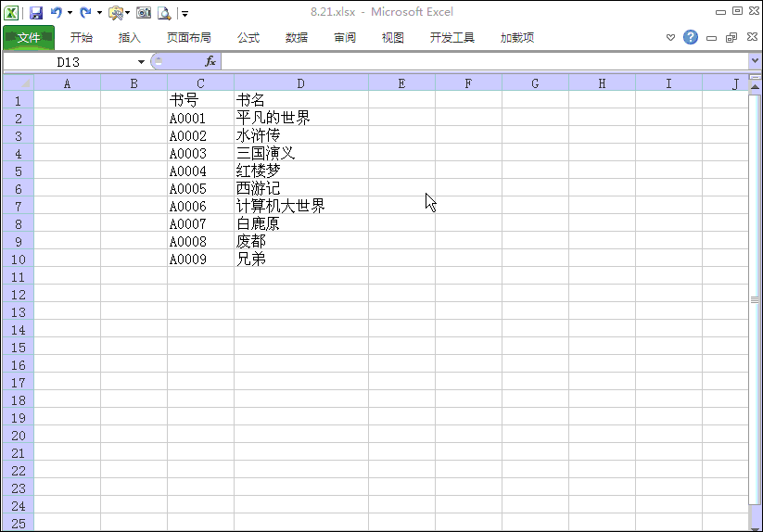Click the Excel application icon in title bar
The height and width of the screenshot is (532, 763).
click(11, 13)
